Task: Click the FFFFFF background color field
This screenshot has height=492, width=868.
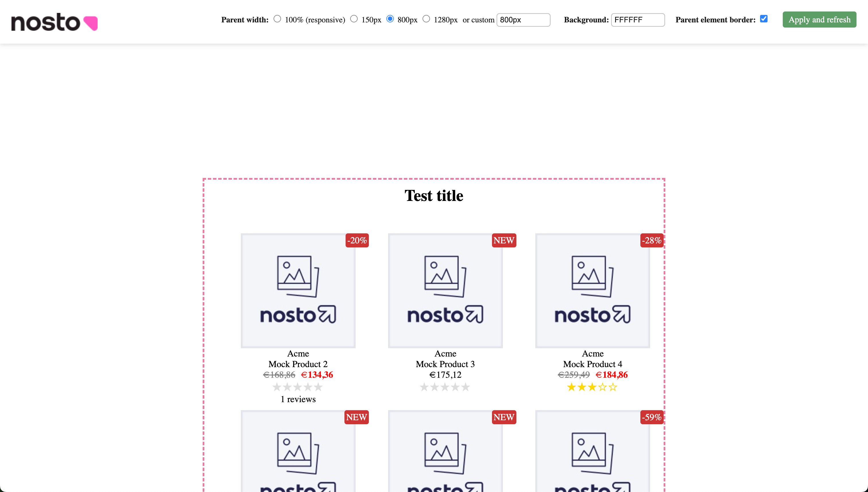Action: (638, 20)
